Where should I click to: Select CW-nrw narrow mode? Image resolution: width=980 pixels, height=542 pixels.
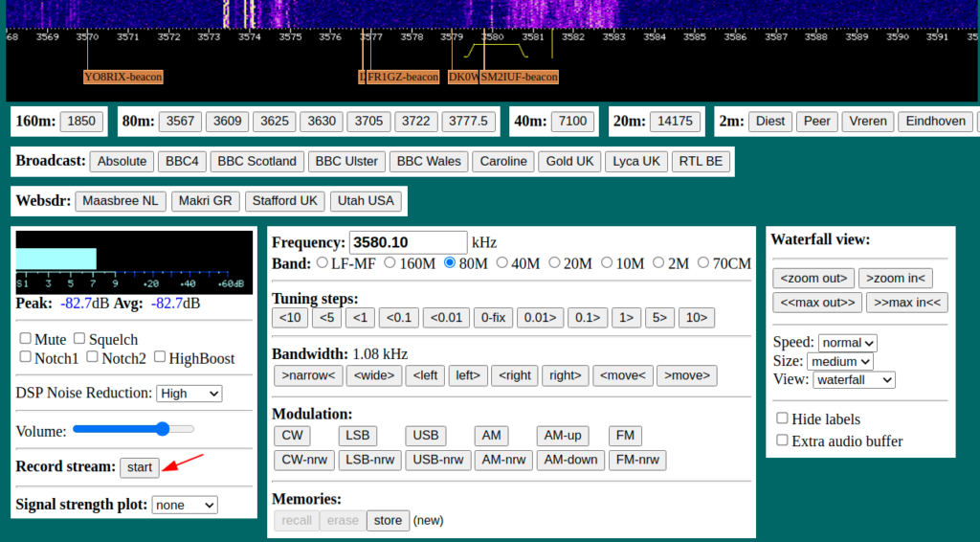[x=304, y=460]
